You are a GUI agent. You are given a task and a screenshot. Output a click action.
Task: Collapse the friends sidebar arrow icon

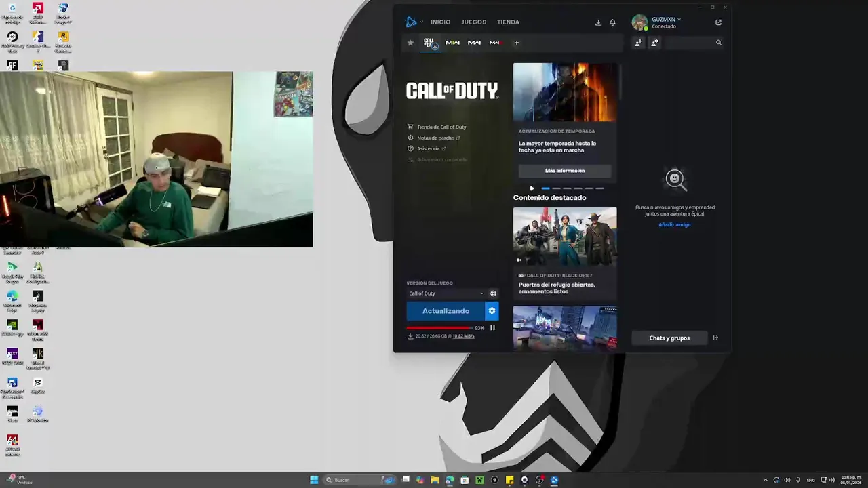(715, 338)
